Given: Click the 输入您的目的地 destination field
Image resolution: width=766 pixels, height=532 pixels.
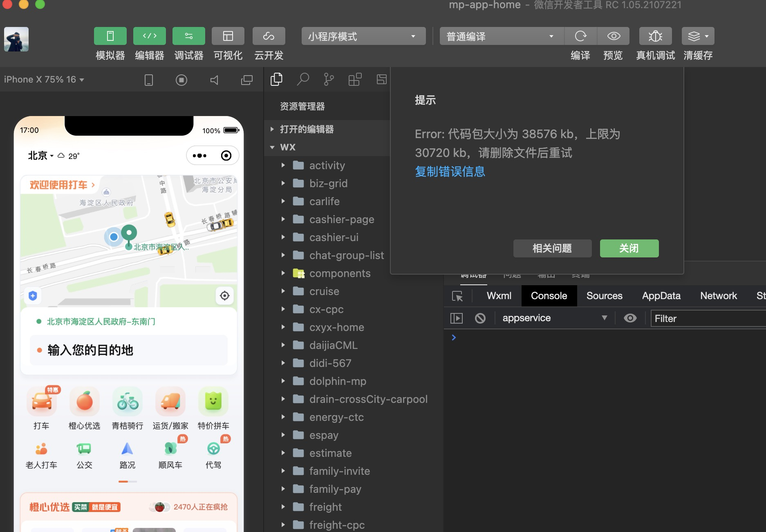Looking at the screenshot, I should (129, 350).
